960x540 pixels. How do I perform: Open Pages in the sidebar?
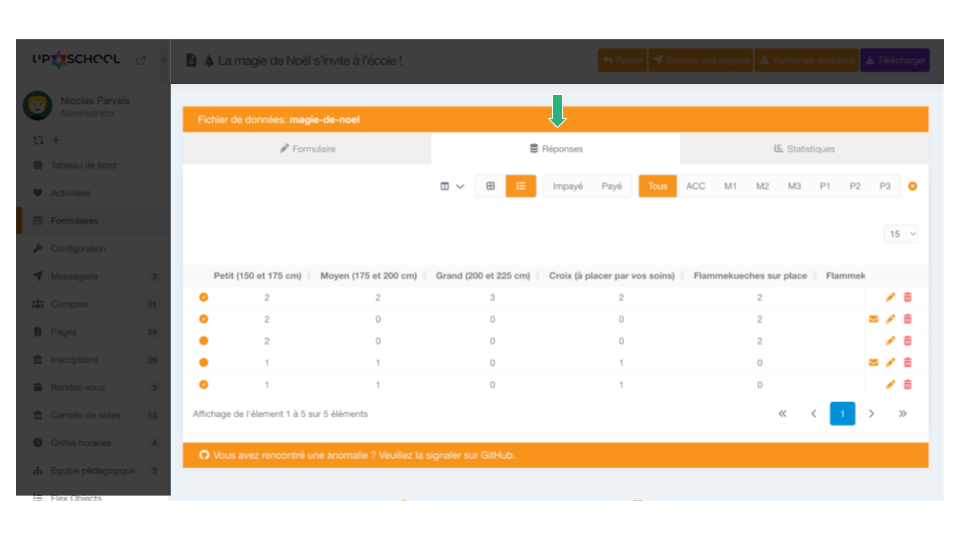click(x=64, y=332)
